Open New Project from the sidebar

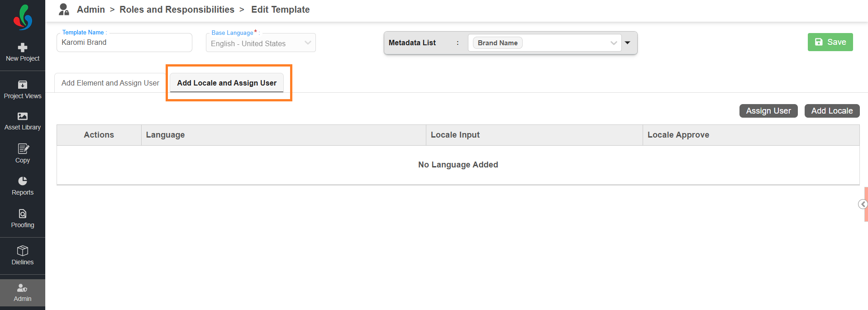23,52
